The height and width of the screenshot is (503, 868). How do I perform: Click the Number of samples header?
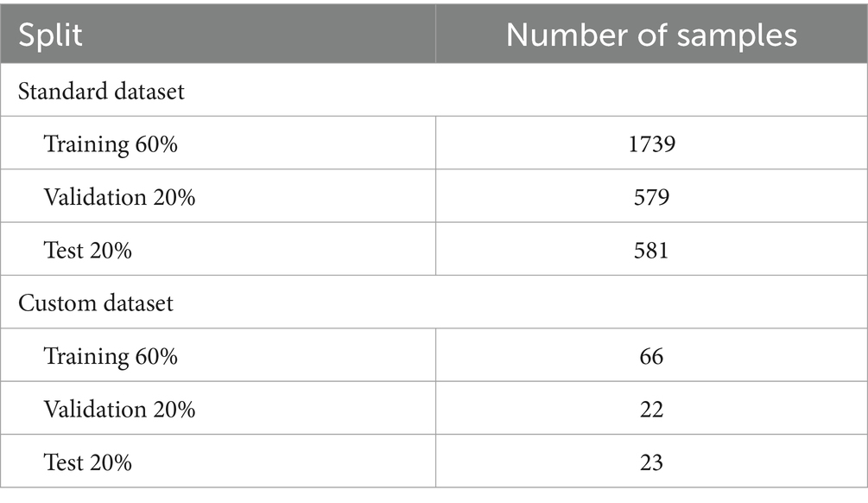[651, 35]
